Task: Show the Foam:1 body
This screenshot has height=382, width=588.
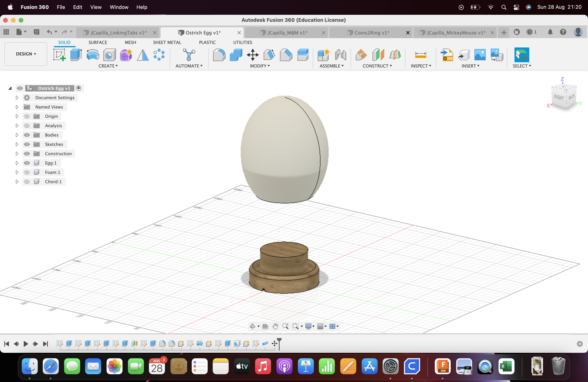Action: tap(27, 172)
